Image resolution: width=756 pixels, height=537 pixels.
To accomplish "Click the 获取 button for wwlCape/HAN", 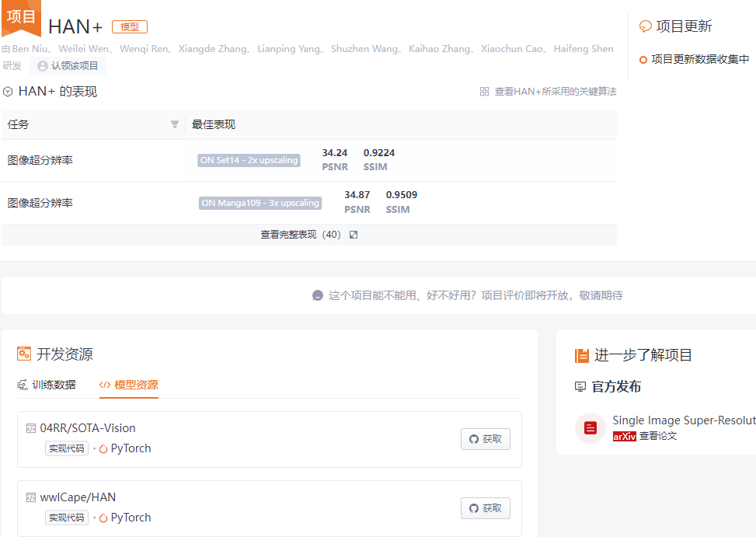I will (485, 507).
